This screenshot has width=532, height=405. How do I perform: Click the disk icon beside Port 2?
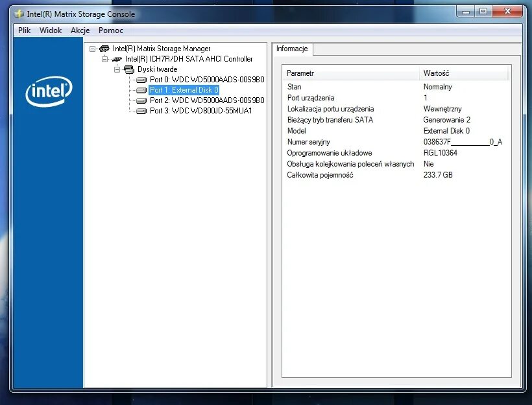coord(141,100)
